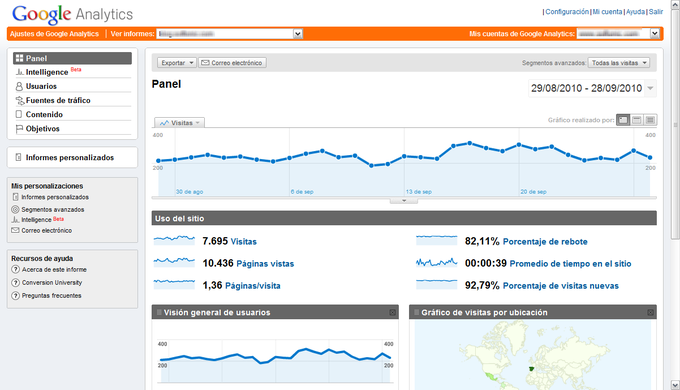Click help icon next to Preguntas frecuentes
This screenshot has height=390, width=680.
point(16,295)
